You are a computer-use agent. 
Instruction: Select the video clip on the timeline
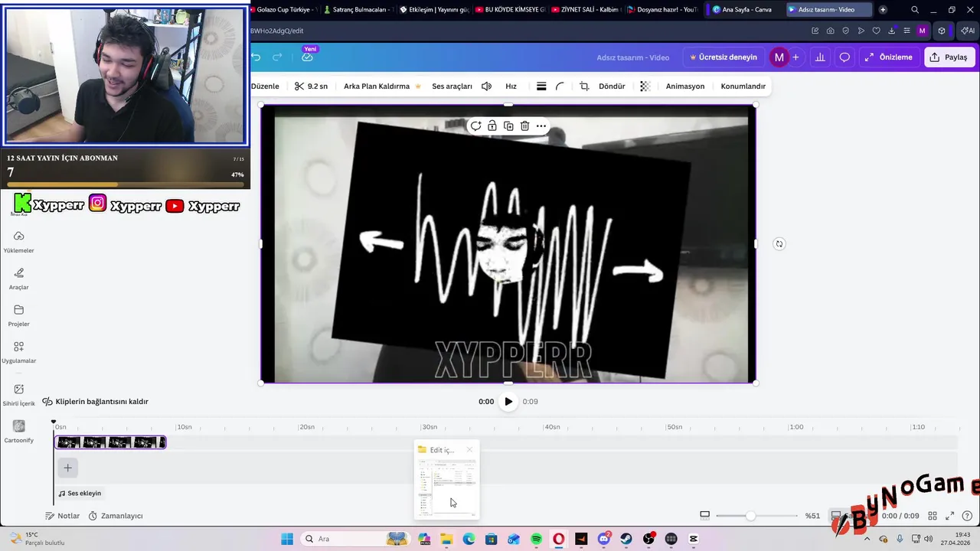(x=110, y=442)
